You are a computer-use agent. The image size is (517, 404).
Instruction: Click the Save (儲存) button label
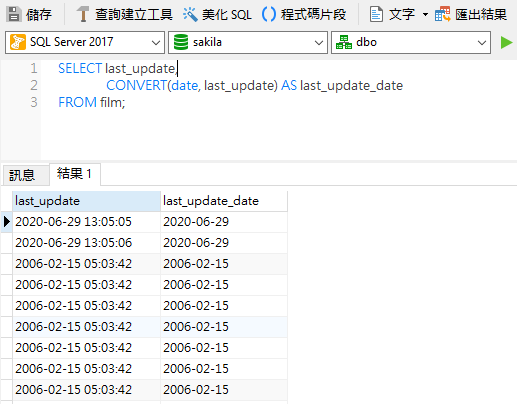click(39, 15)
